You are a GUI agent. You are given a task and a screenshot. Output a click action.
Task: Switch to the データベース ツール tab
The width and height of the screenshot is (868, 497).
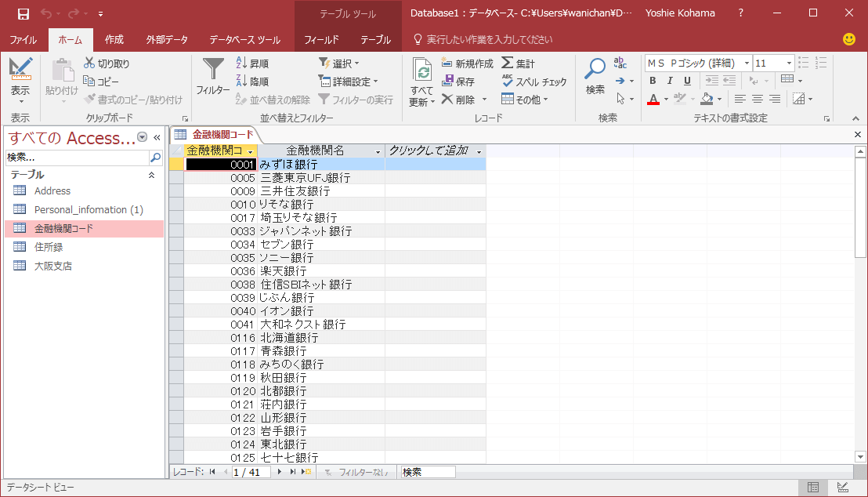[x=244, y=40]
